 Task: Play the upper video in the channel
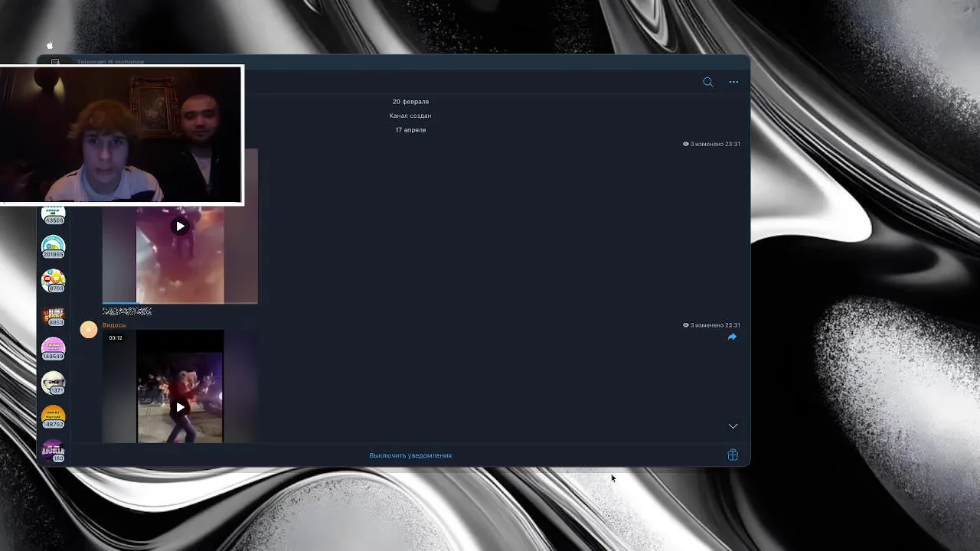(180, 226)
